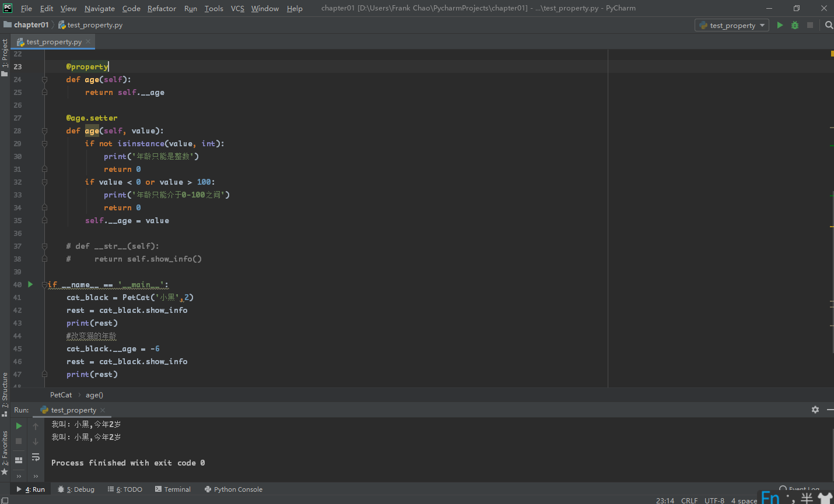
Task: Run test_property with the toolbar Run icon
Action: 780,25
